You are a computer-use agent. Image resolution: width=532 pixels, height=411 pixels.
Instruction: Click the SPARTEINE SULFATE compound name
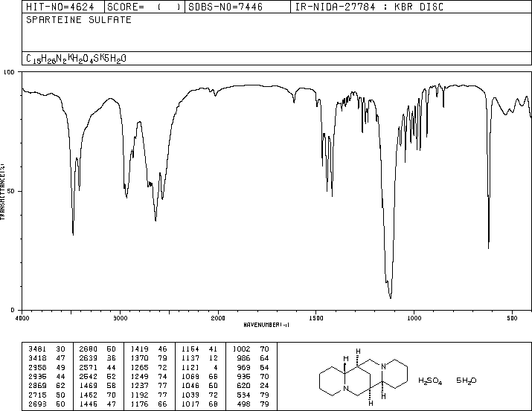coord(79,19)
